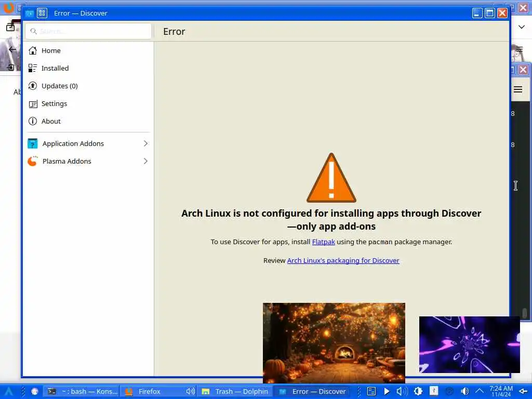This screenshot has width=532, height=399.
Task: Open the Installed apps list
Action: [x=88, y=68]
